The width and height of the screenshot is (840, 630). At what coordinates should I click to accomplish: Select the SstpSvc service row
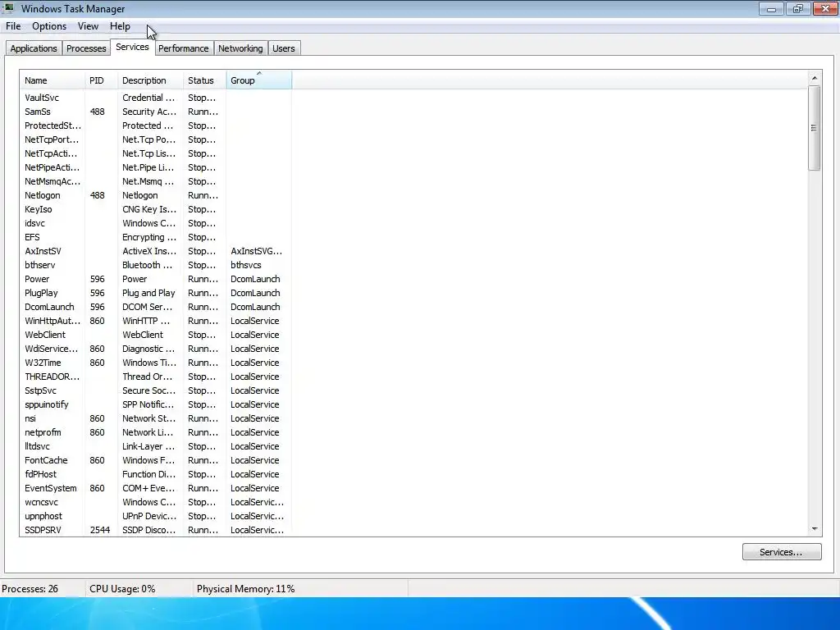coord(155,390)
